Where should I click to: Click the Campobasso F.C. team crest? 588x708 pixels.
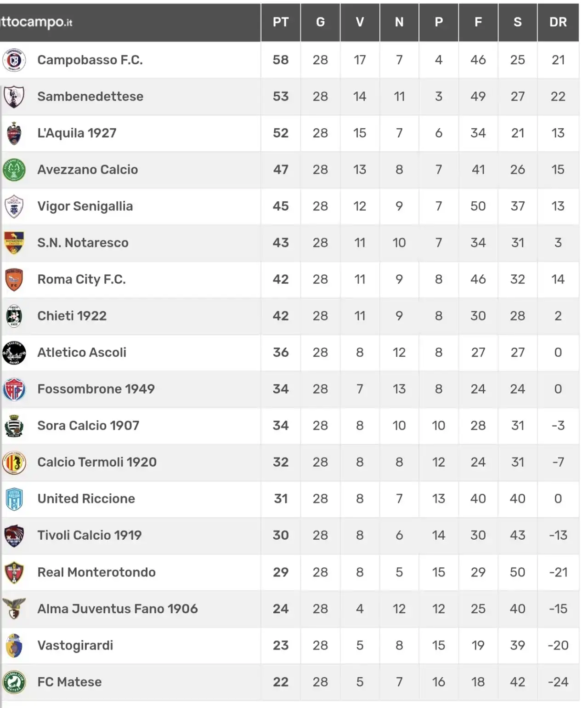[14, 60]
